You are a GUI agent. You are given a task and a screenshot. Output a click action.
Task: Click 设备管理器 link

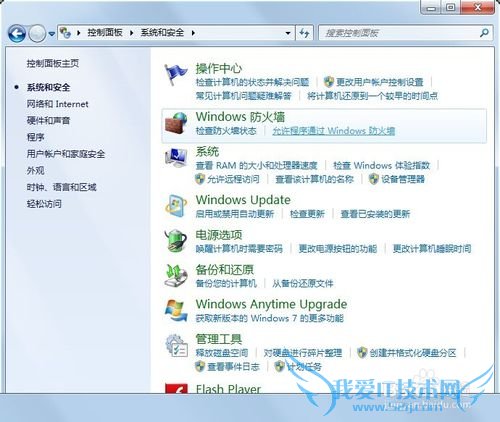click(403, 179)
